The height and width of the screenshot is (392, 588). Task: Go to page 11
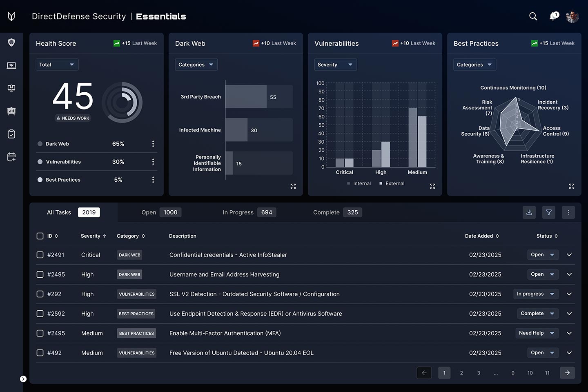coord(547,373)
